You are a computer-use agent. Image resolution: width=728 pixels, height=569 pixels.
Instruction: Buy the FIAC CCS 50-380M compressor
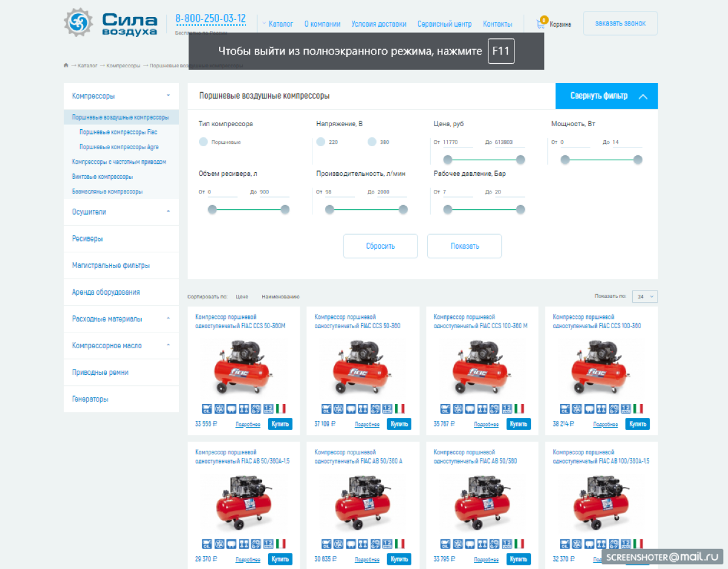coord(280,424)
